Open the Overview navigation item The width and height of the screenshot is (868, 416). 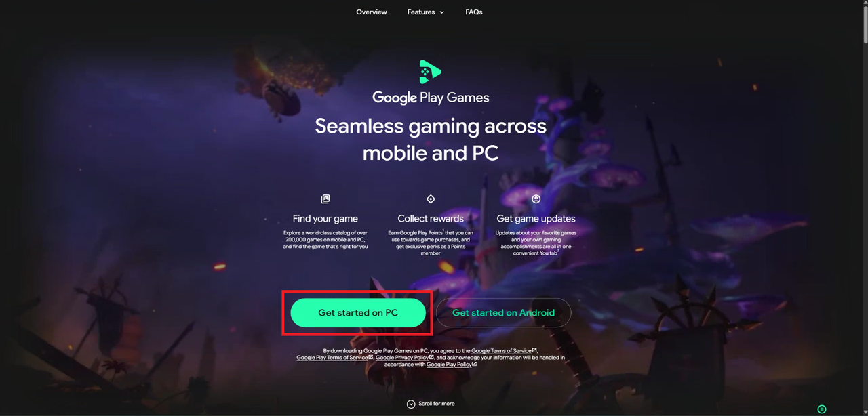tap(372, 12)
